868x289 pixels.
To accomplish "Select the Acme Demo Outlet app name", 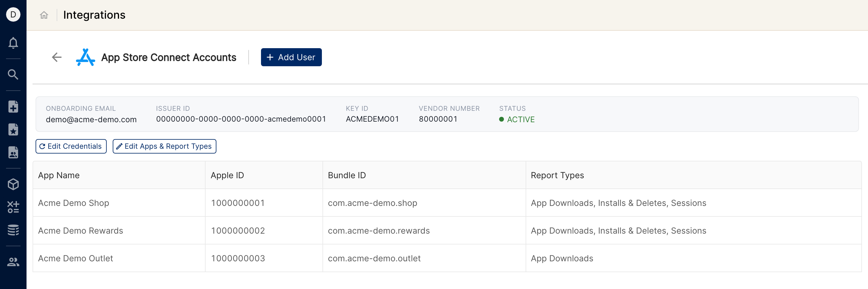I will [x=75, y=258].
